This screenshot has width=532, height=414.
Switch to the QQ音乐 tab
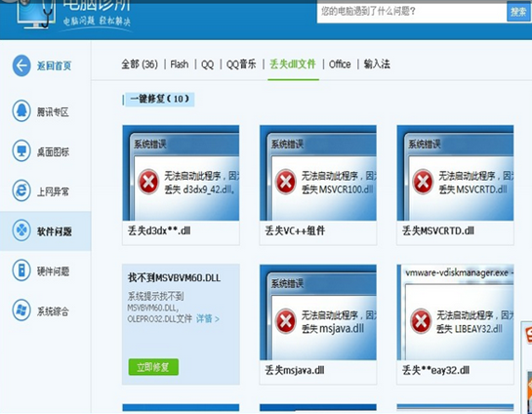[241, 63]
